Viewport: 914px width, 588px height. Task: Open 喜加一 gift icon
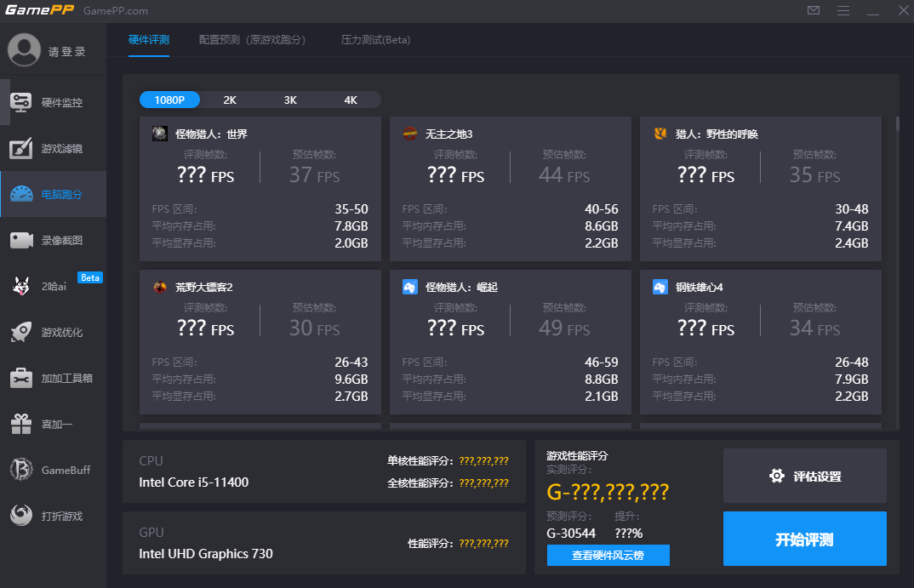21,425
